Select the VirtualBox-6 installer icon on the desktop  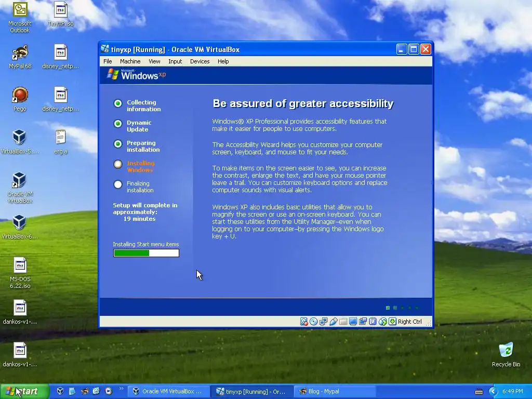(20, 227)
